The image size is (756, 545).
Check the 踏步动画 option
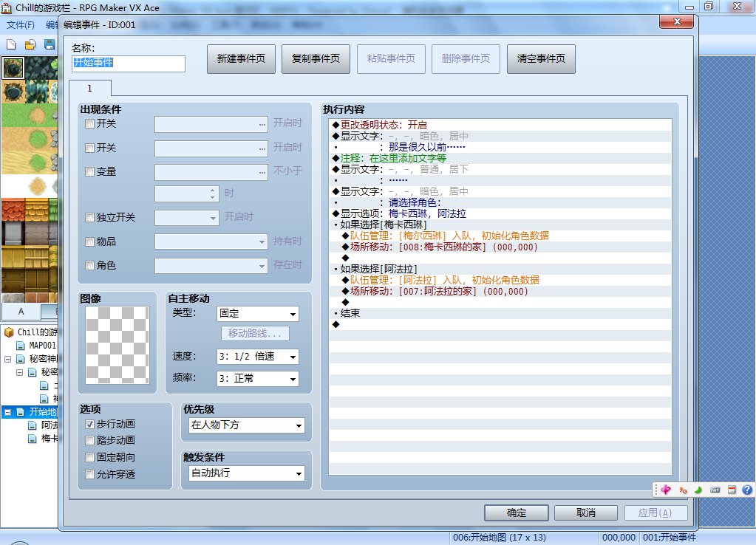(89, 440)
